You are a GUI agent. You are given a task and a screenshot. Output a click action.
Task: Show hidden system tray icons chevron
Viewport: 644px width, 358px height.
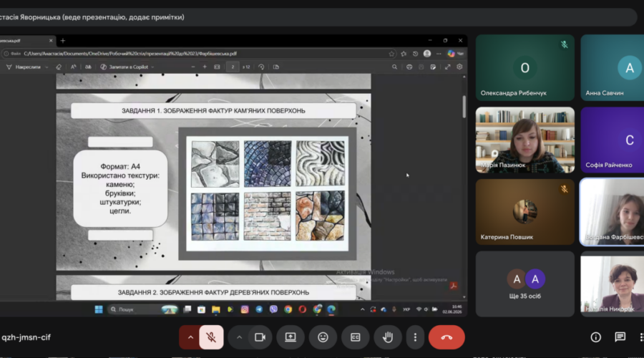[x=362, y=309]
